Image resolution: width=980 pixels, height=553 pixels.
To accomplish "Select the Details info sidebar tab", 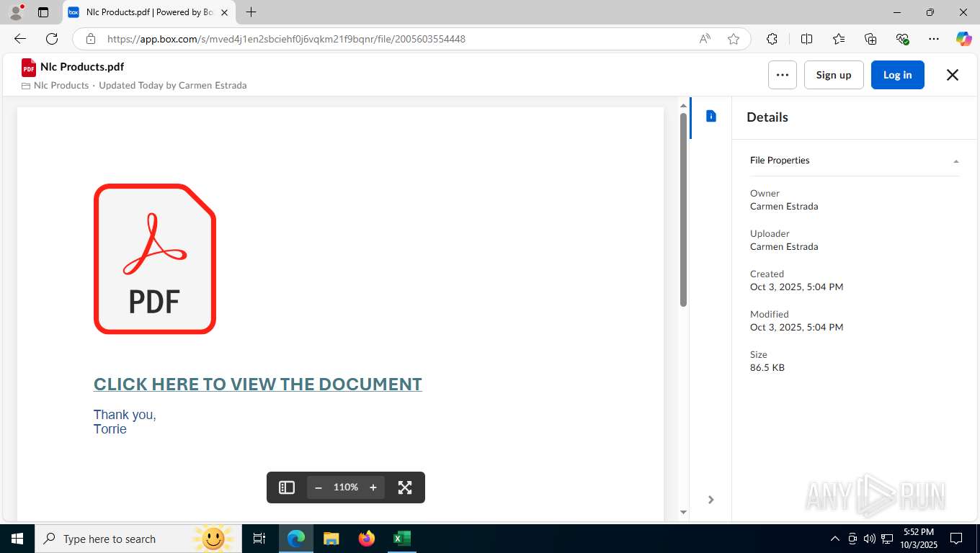I will [x=711, y=116].
